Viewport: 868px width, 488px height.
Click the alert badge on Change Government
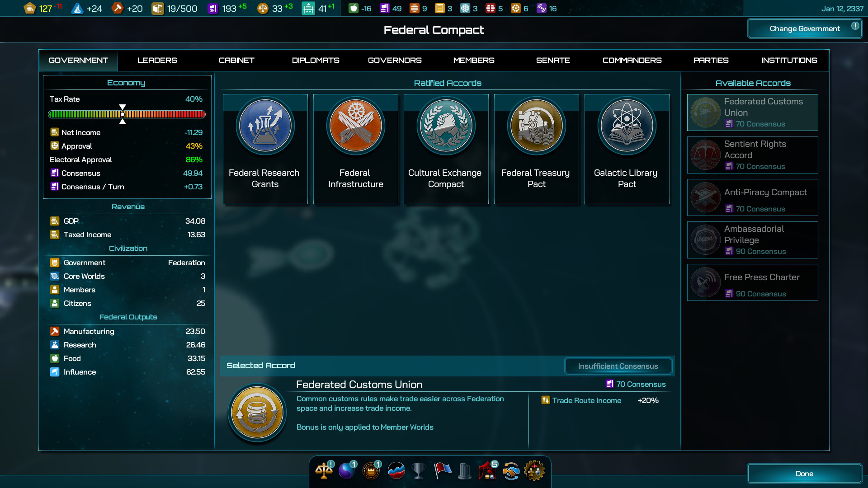tap(855, 26)
